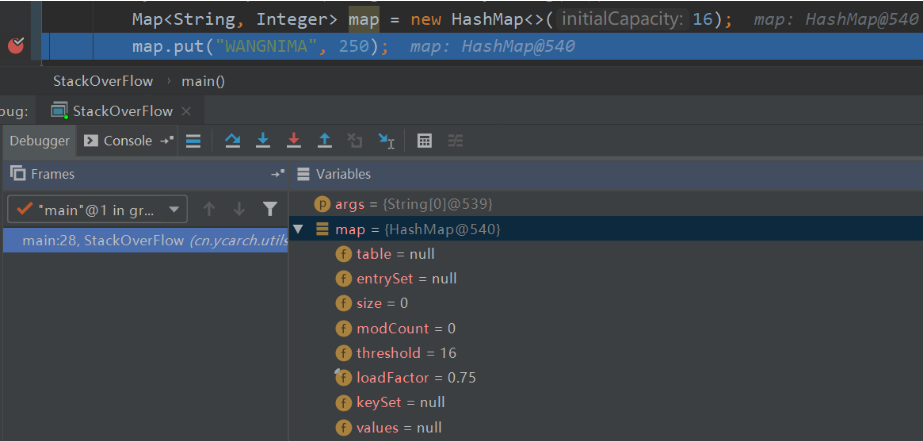The height and width of the screenshot is (442, 923).
Task: Click the initialCapacity parameter hint
Action: pos(623,20)
